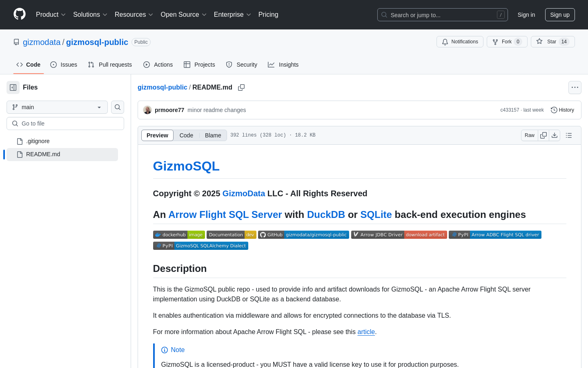Open the Documentation dev badge
The height and width of the screenshot is (368, 588).
tap(232, 235)
